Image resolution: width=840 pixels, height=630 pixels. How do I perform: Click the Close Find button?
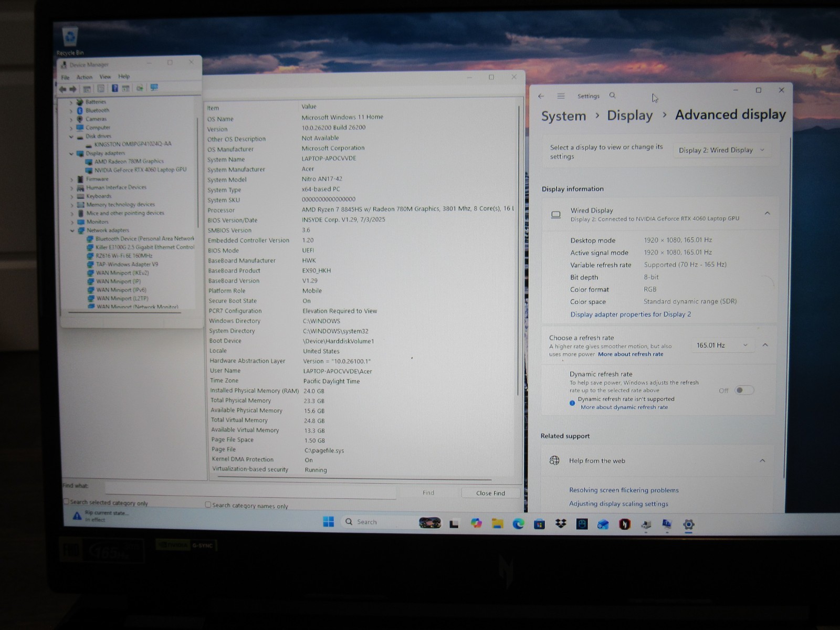pyautogui.click(x=490, y=493)
